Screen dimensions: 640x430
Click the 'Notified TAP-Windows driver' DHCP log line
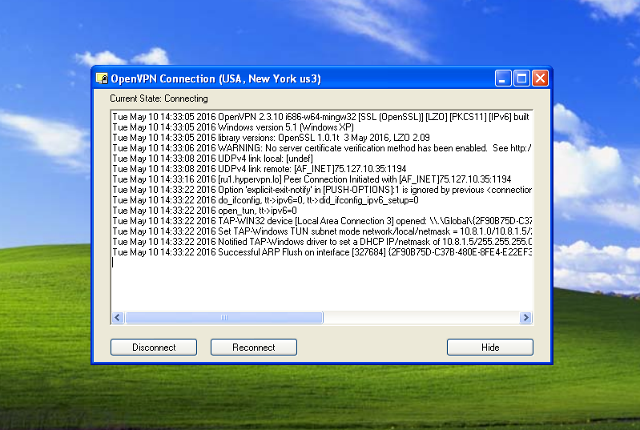[x=322, y=242]
